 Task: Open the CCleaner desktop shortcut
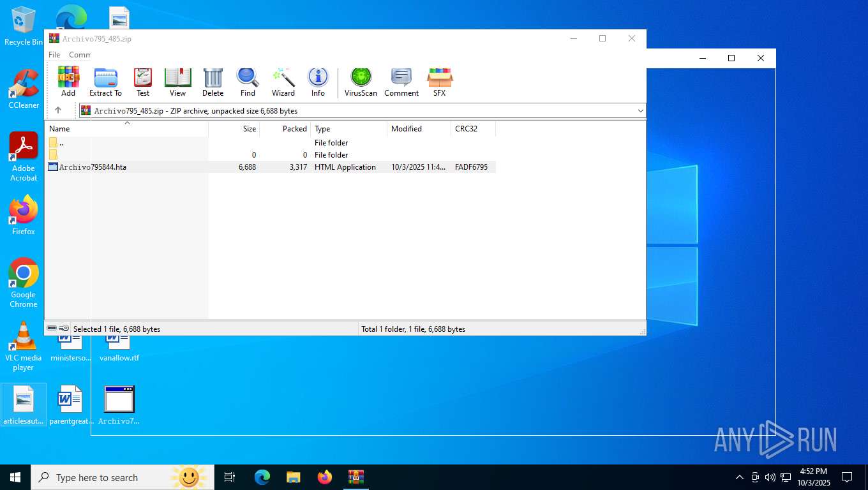coord(24,89)
